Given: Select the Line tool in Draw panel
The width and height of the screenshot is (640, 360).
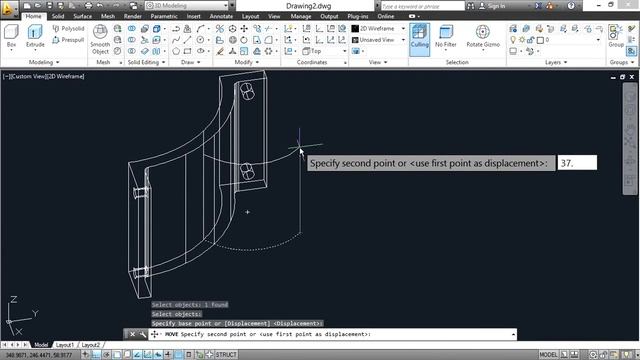Looking at the screenshot, I should (187, 40).
